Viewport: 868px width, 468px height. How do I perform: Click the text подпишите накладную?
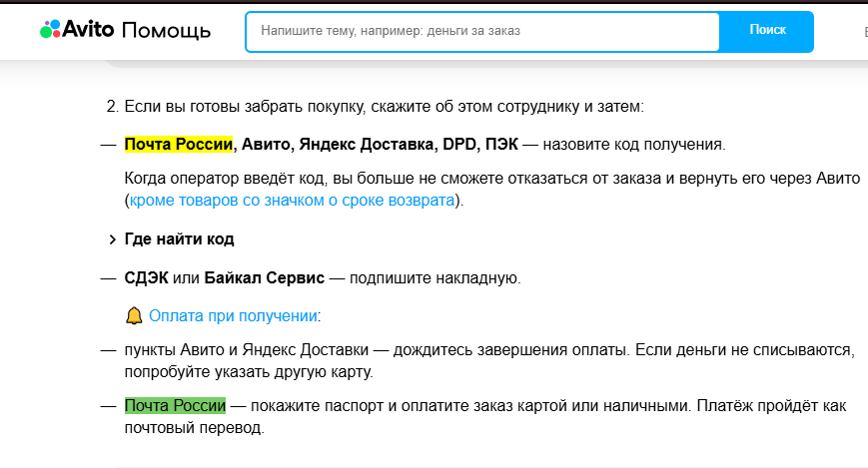click(x=434, y=277)
